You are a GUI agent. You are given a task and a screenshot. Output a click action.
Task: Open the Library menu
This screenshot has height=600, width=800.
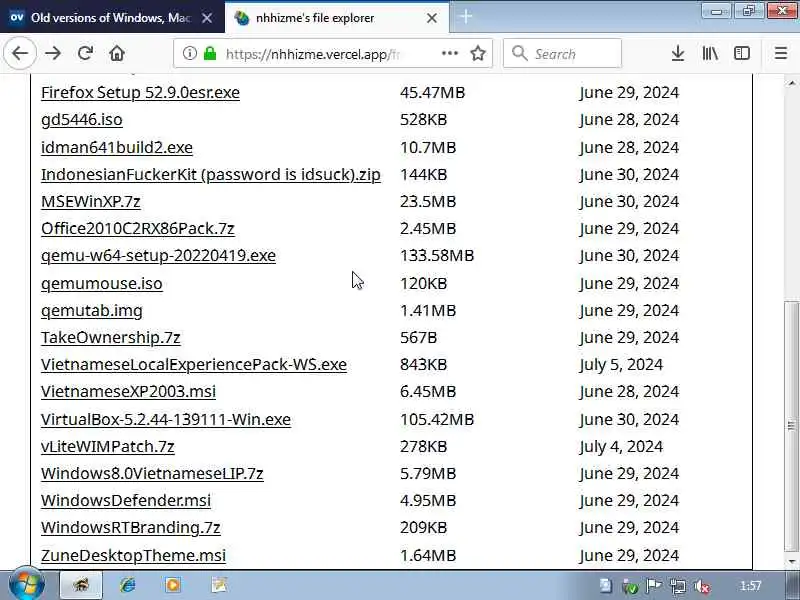(710, 53)
